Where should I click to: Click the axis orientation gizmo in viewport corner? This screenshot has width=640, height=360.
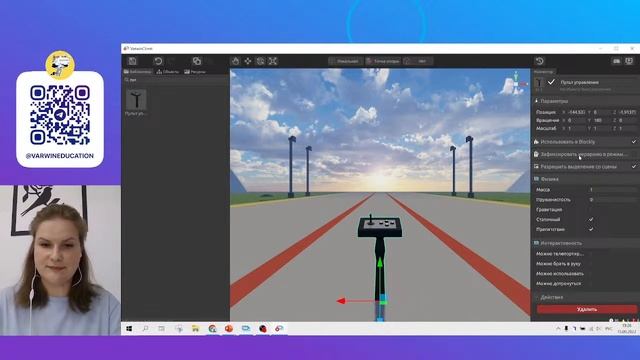pos(516,83)
